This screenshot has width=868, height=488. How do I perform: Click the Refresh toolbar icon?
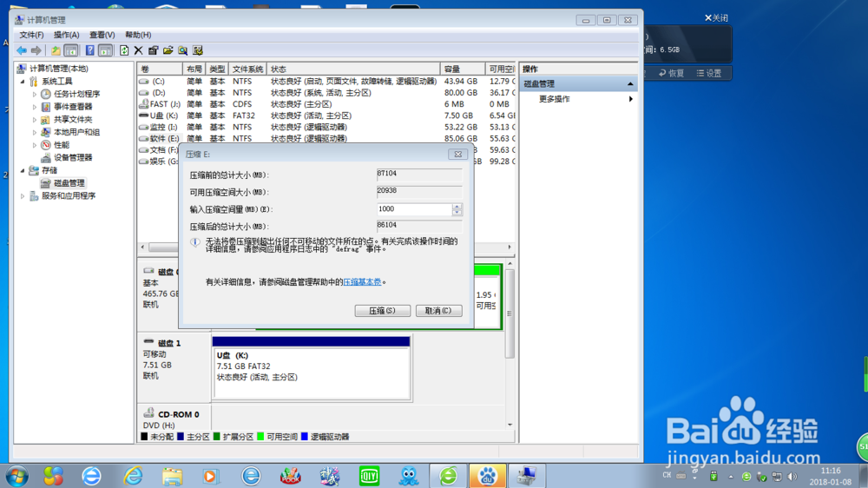[124, 50]
